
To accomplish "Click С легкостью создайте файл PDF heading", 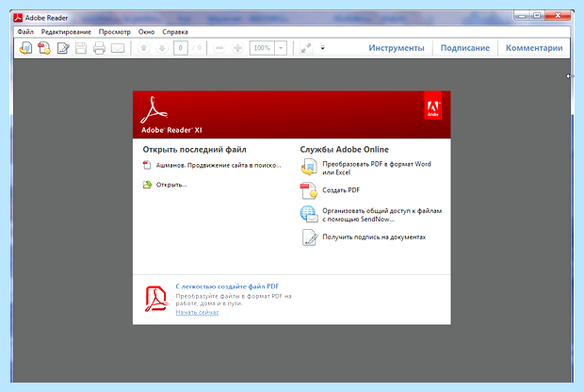I will click(227, 286).
